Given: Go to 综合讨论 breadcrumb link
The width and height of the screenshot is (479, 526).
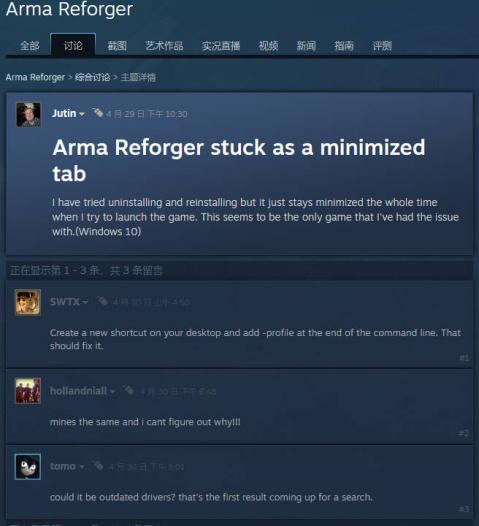Looking at the screenshot, I should tap(93, 77).
